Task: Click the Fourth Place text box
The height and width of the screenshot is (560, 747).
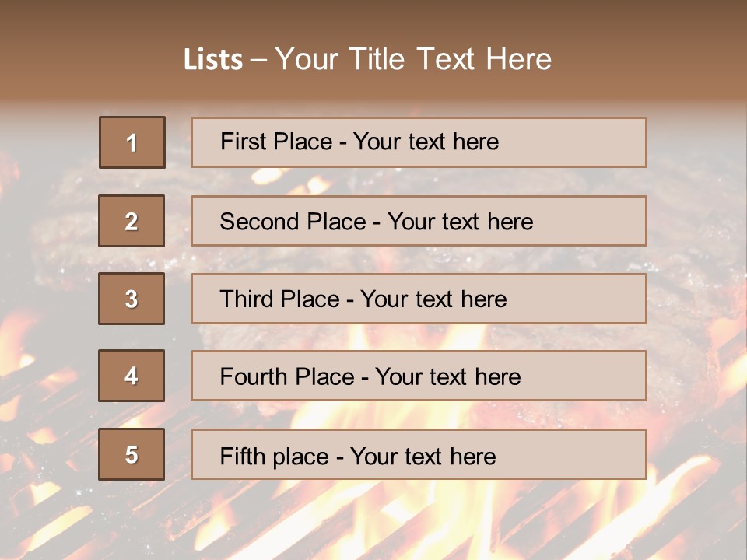Action: (x=419, y=376)
